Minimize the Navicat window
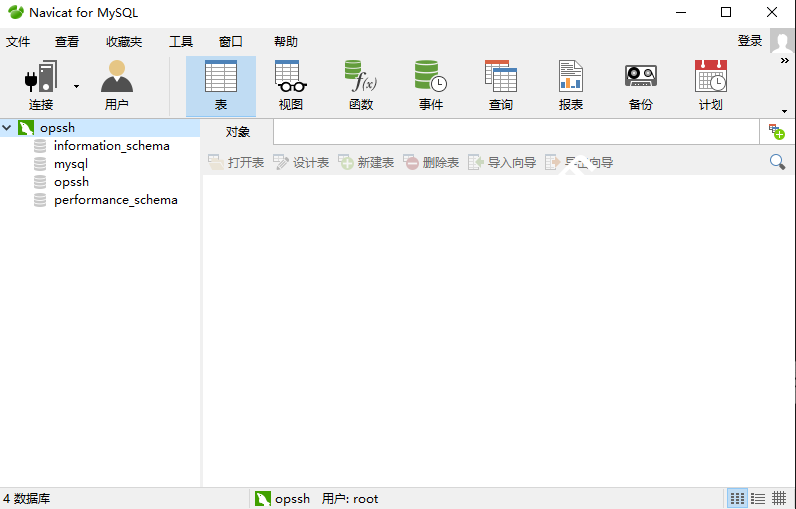This screenshot has height=509, width=796. (x=681, y=12)
